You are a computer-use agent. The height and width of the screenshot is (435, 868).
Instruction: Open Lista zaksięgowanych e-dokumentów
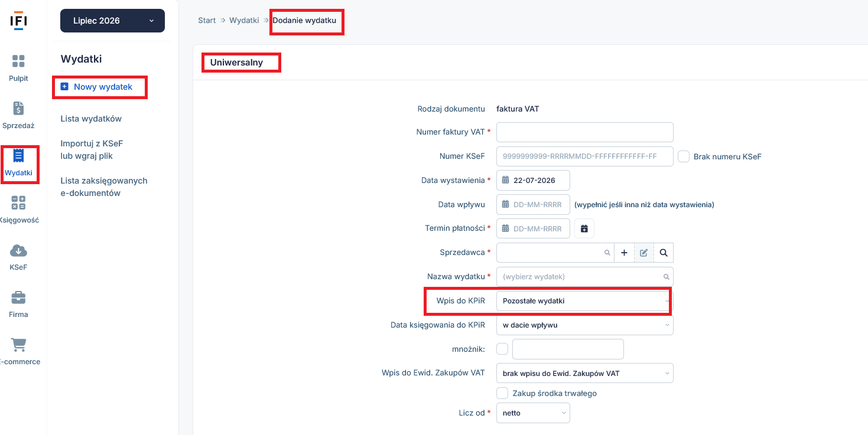coord(104,187)
